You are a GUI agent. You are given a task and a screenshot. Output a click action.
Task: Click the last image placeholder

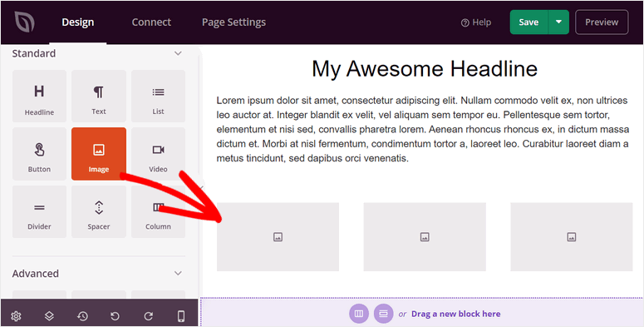coord(572,237)
